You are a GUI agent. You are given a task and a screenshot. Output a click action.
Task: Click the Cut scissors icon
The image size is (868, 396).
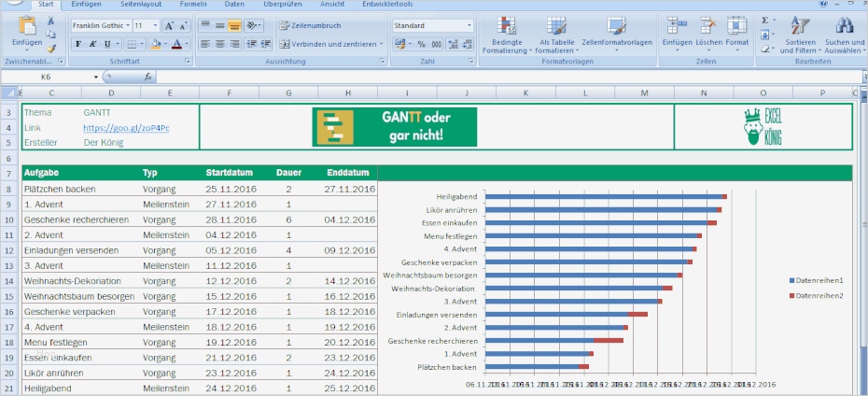(x=51, y=21)
